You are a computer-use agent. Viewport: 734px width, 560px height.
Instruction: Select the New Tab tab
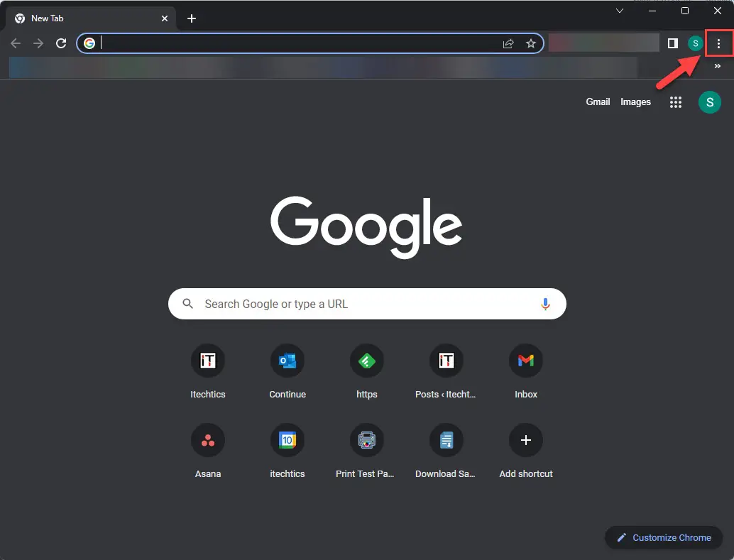(x=85, y=18)
